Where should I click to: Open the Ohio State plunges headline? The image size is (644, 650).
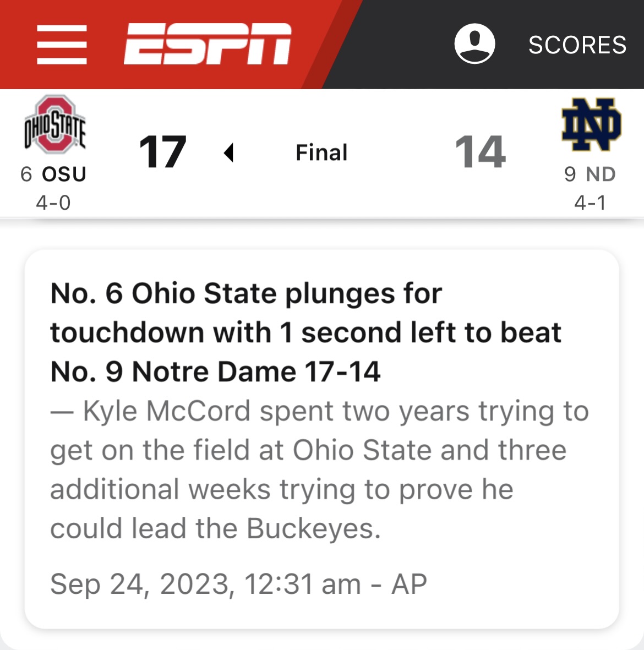305,332
